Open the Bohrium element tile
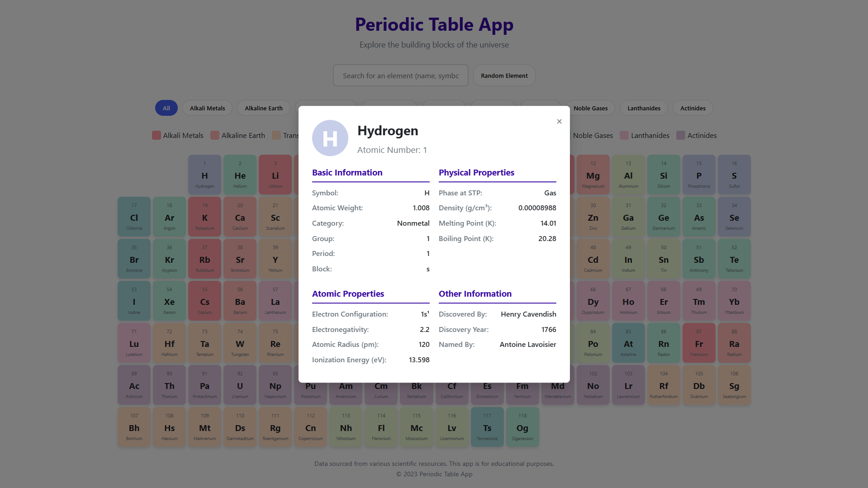Screen dimensions: 868x488 tap(134, 427)
